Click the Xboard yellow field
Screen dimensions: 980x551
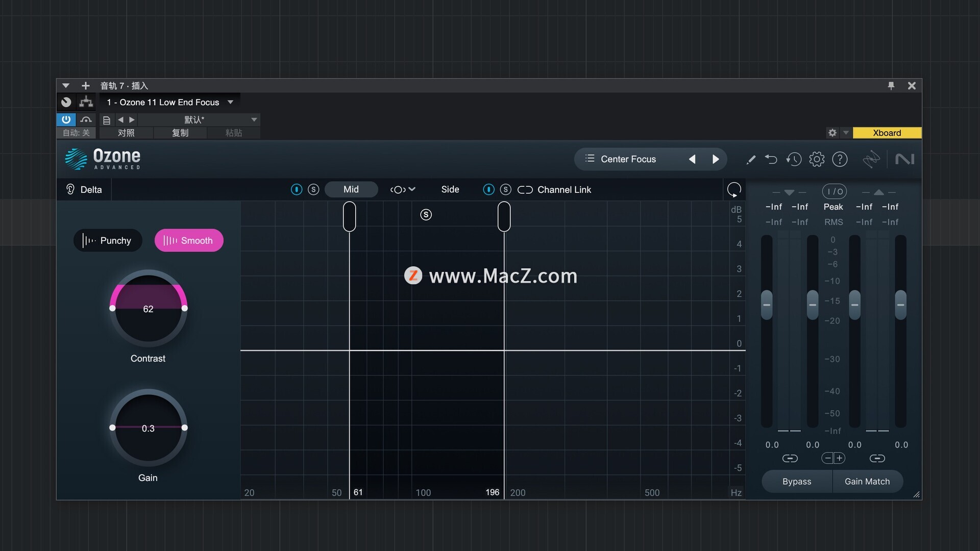point(887,133)
